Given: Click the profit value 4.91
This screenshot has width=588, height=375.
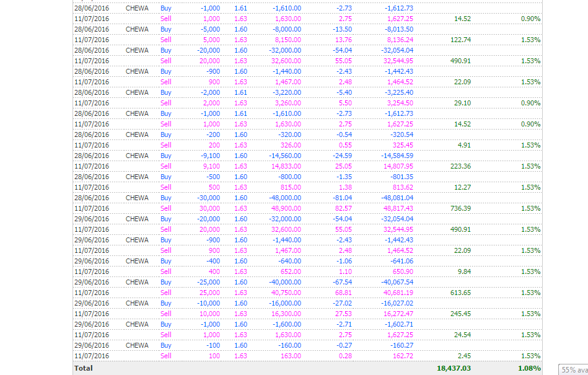Looking at the screenshot, I should [x=464, y=145].
